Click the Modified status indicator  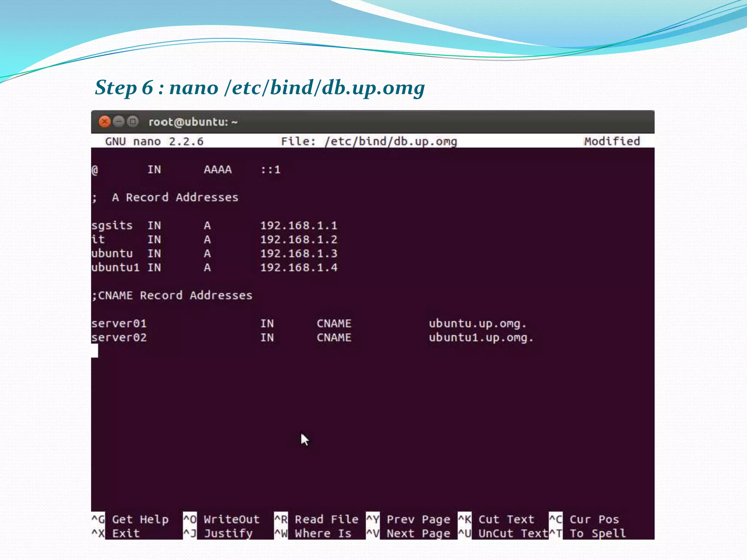(x=612, y=141)
